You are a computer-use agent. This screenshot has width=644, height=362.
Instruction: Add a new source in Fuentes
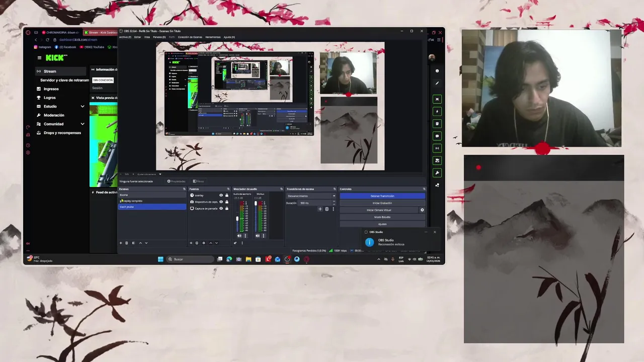tap(191, 243)
